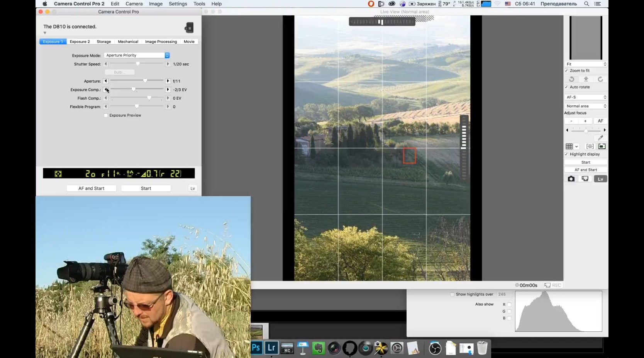The width and height of the screenshot is (644, 358).
Task: Click the Lv button in the main window
Action: tap(193, 188)
